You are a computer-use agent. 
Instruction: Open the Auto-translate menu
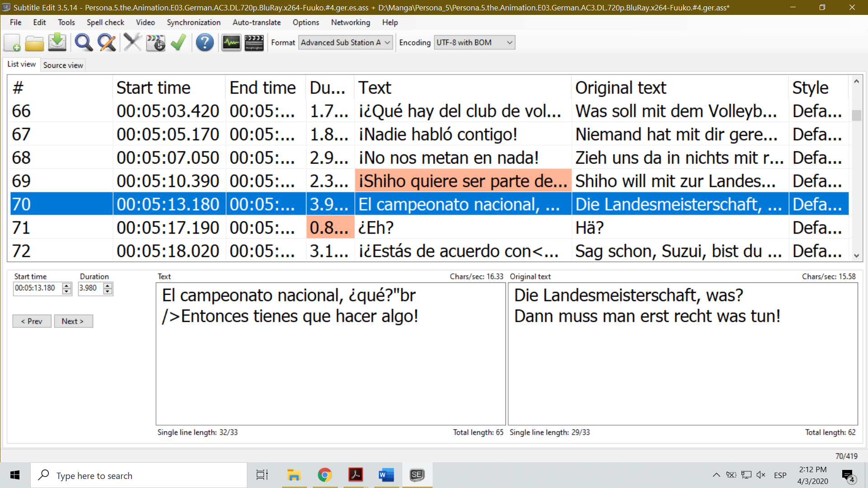(x=256, y=23)
